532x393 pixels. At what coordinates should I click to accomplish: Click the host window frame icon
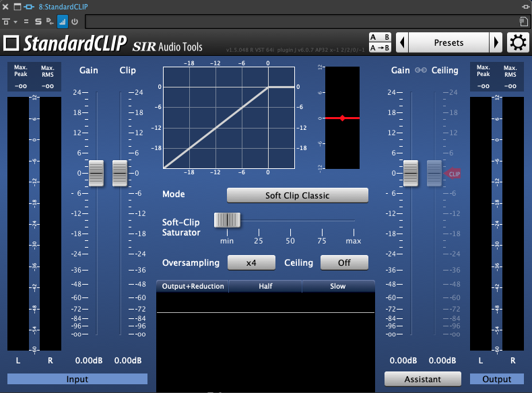point(18,7)
